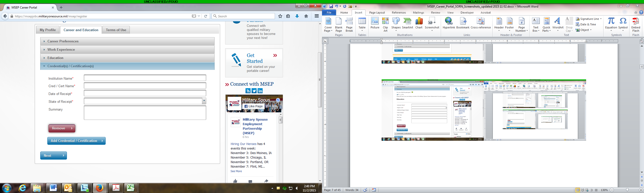Insert a Picture from the Word ribbon
The image size is (644, 193).
pos(375,23)
